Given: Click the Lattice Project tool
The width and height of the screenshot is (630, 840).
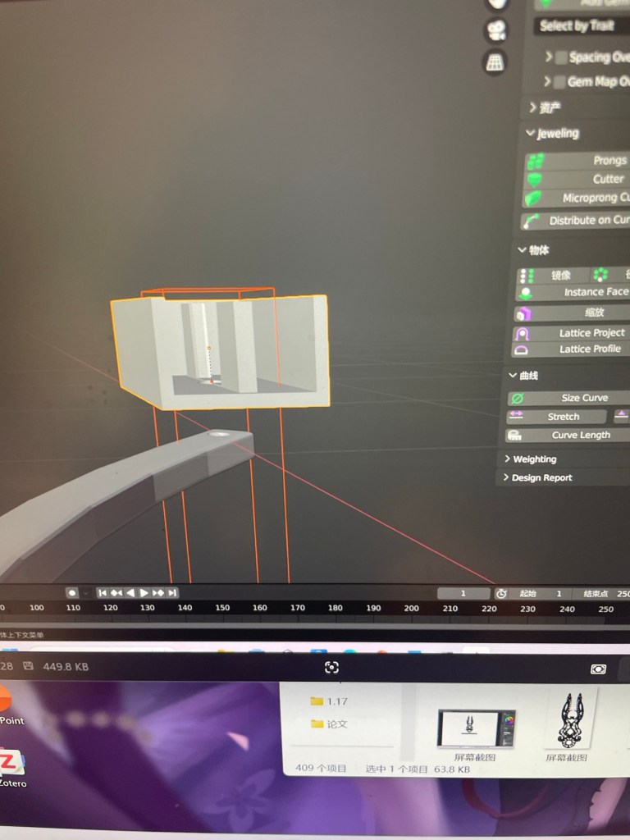Looking at the screenshot, I should click(572, 333).
